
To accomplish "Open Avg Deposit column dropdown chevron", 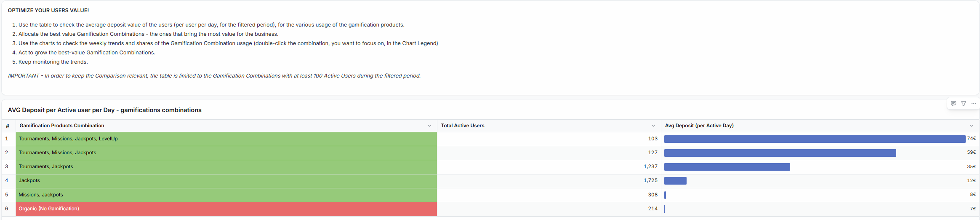I will 972,126.
